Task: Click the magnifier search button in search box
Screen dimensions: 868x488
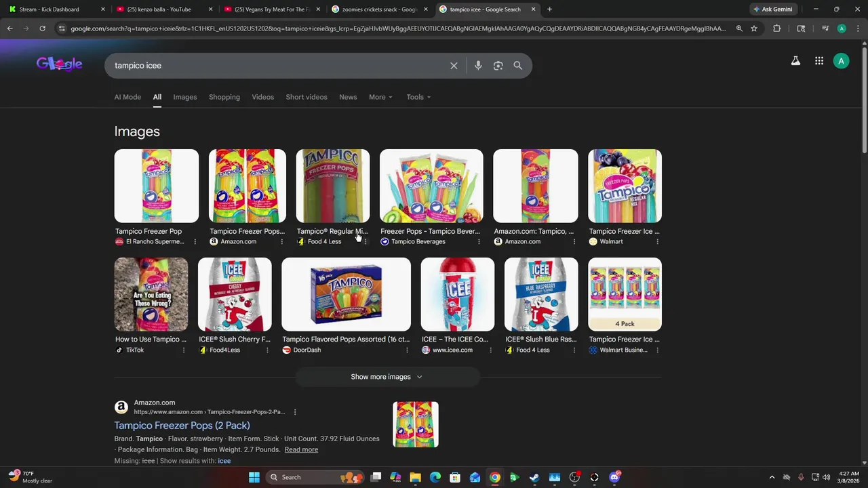Action: click(518, 66)
